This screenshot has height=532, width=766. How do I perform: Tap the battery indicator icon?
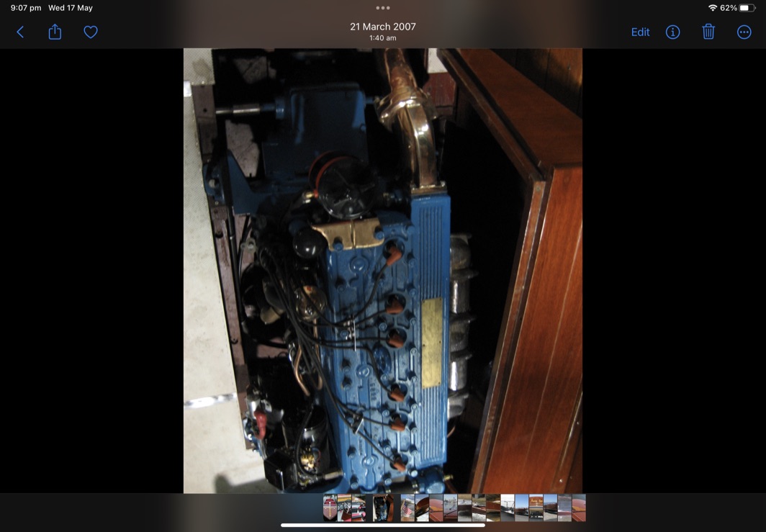[x=747, y=8]
